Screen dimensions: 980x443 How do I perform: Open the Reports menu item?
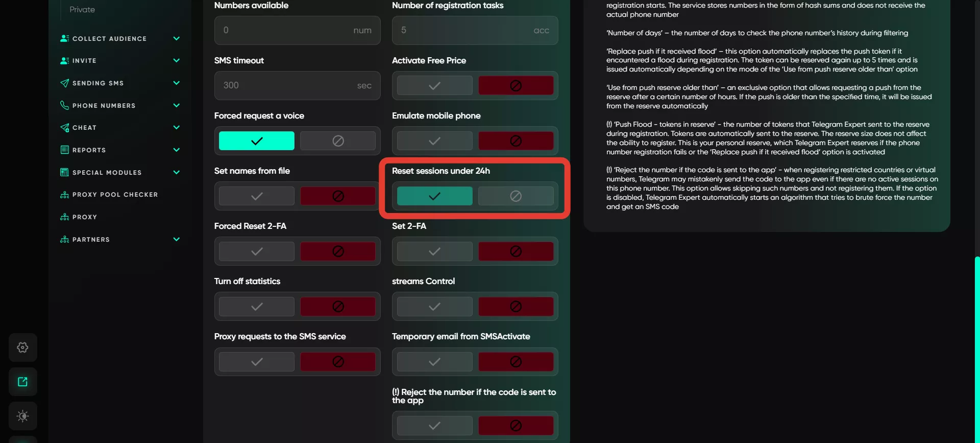pyautogui.click(x=89, y=150)
